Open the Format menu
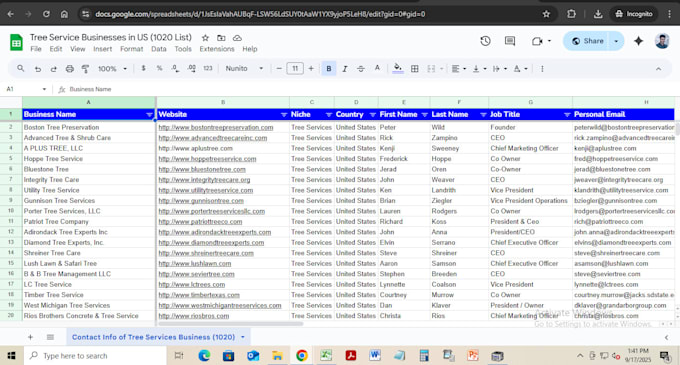This screenshot has width=680, height=365. pyautogui.click(x=131, y=49)
